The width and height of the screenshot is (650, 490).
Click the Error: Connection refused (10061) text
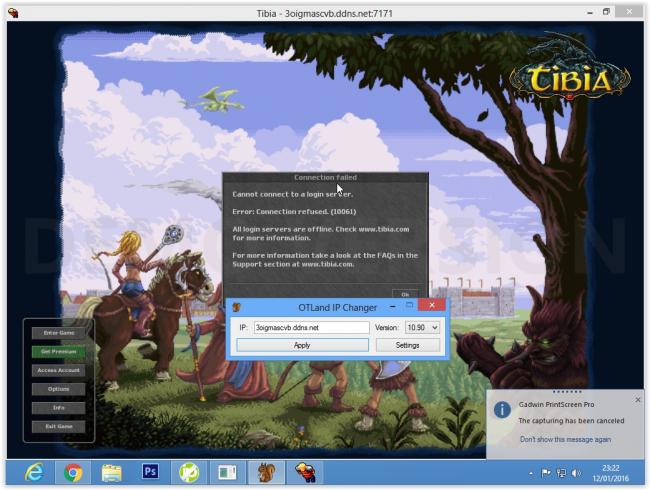click(x=294, y=211)
